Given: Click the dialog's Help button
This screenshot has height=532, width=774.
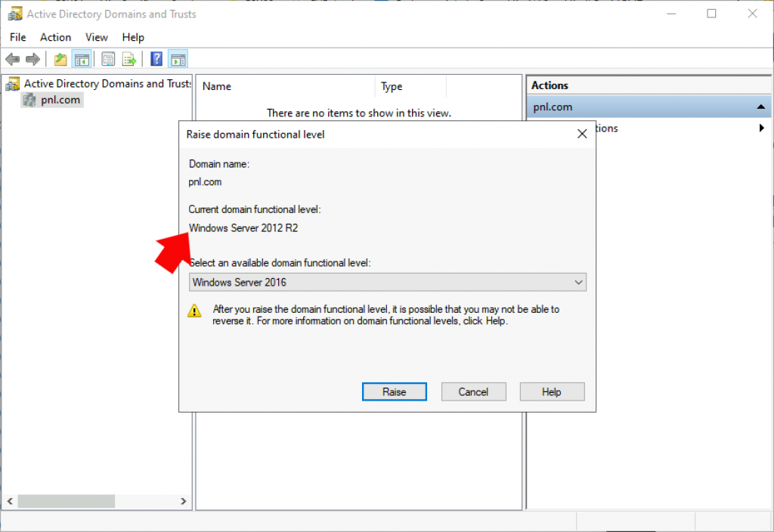Looking at the screenshot, I should tap(552, 391).
